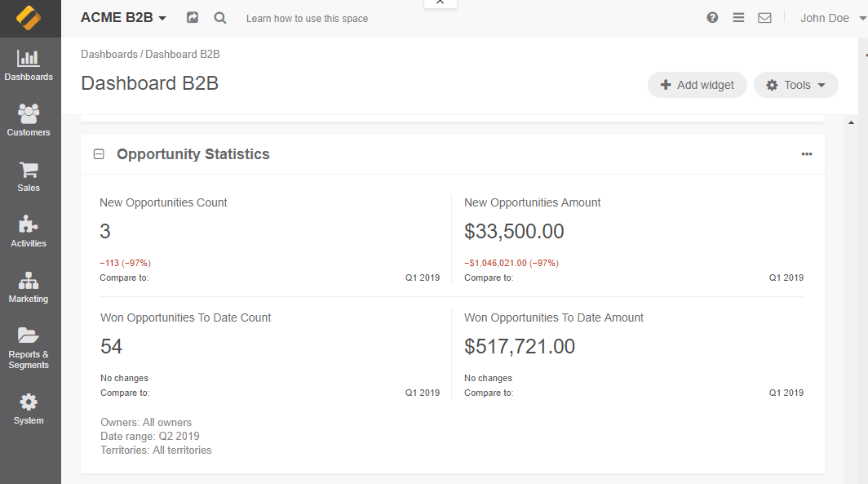Click the −113 (−97%) change text
Viewport: 868px width, 484px height.
pyautogui.click(x=125, y=263)
